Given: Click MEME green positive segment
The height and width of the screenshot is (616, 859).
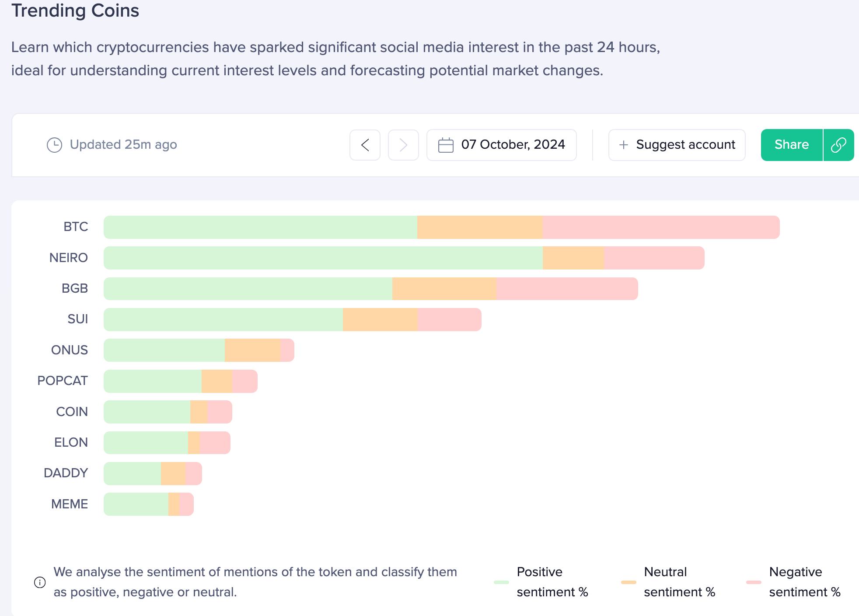Looking at the screenshot, I should [x=136, y=504].
